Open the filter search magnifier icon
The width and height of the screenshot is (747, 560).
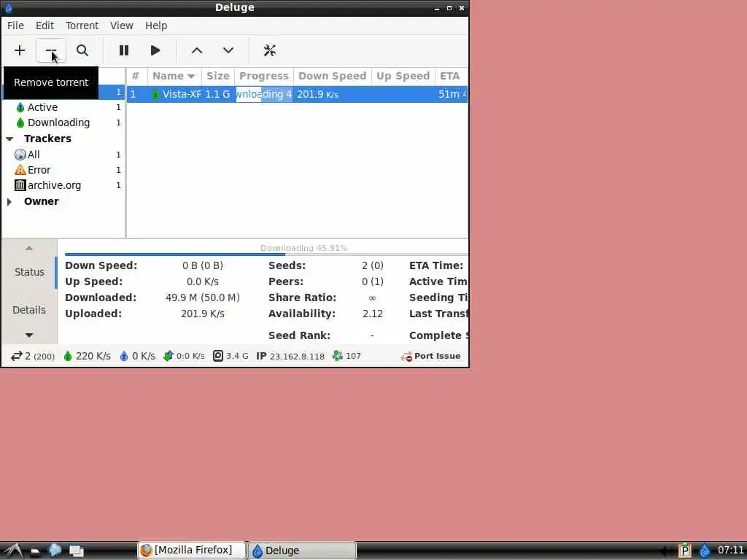coord(82,50)
